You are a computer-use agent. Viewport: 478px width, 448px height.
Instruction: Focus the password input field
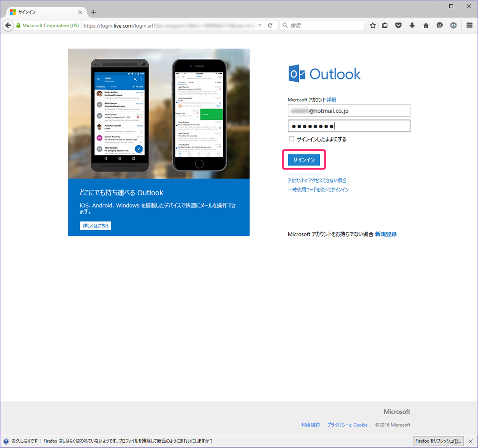[349, 126]
